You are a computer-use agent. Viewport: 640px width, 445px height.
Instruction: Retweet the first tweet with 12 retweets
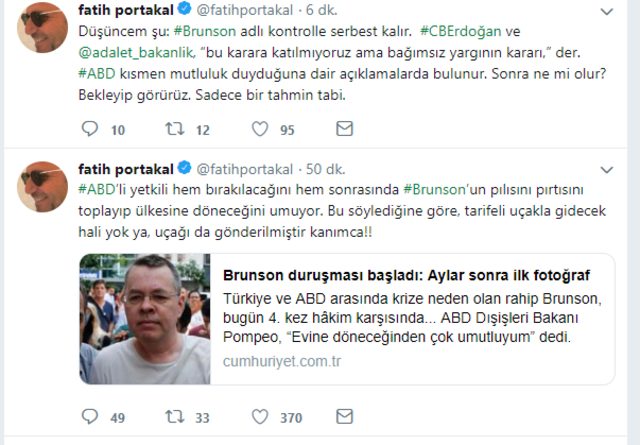(175, 129)
